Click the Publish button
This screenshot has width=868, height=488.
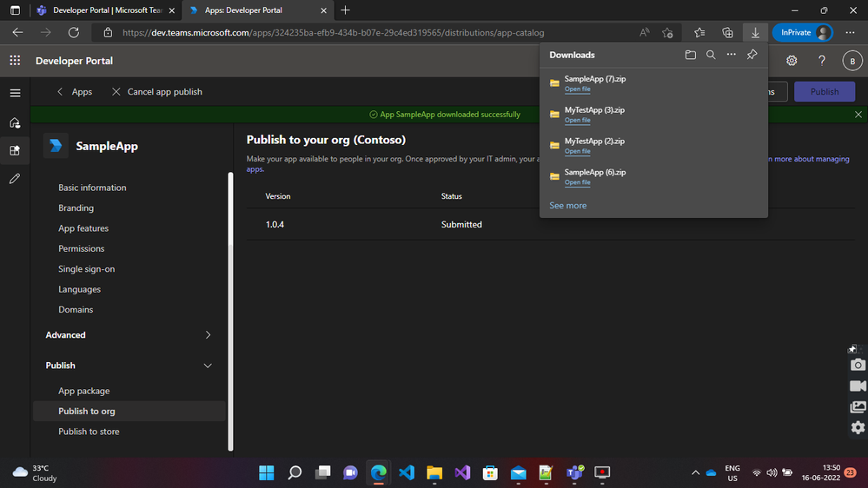pyautogui.click(x=825, y=92)
